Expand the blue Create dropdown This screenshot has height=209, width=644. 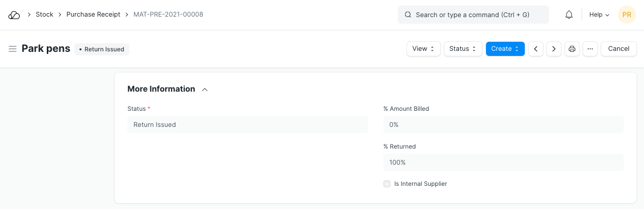[x=505, y=49]
